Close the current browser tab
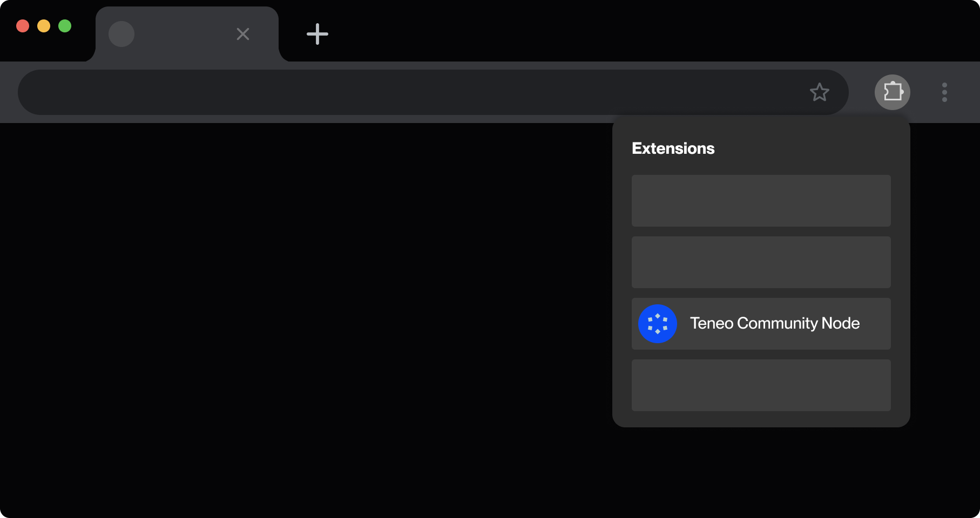 [242, 34]
